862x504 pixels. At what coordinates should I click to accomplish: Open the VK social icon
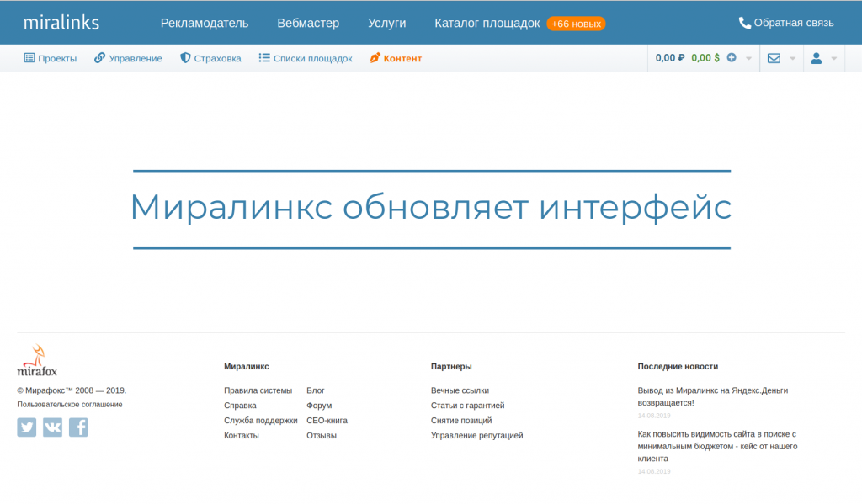(x=53, y=427)
